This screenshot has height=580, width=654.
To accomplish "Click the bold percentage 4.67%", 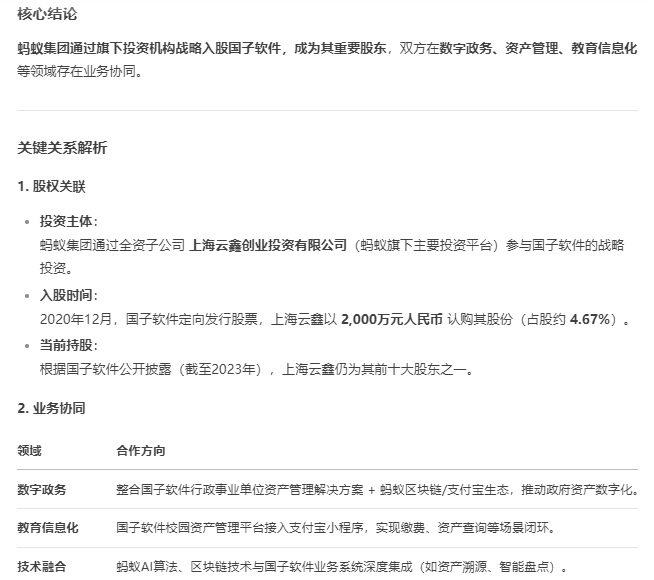I will point(590,319).
